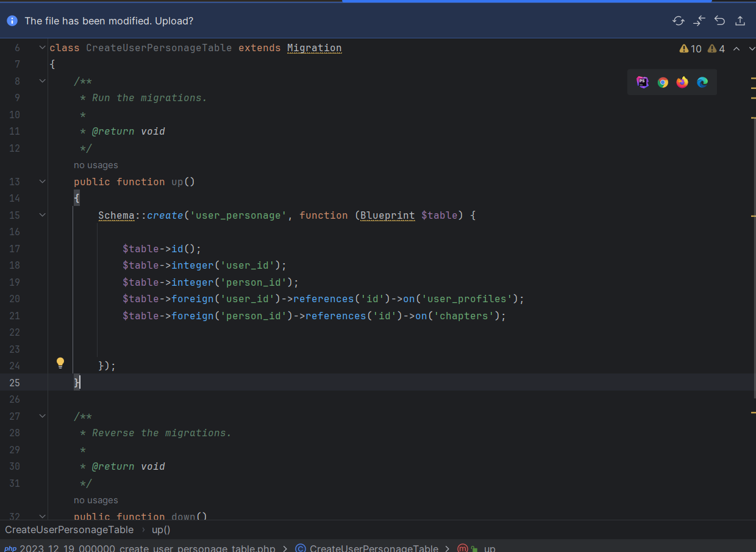Click the revert arrow icon in banner
This screenshot has height=552, width=756.
pos(719,21)
